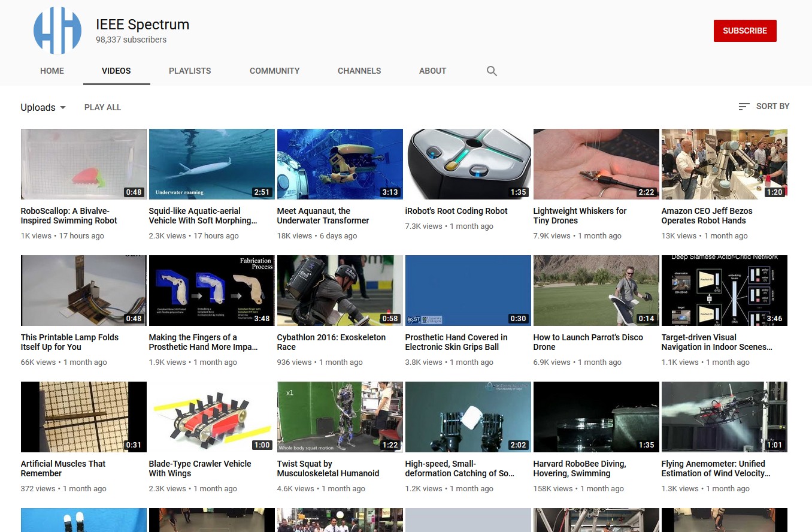
Task: Open the Aquanaut underwater video thumbnail
Action: pos(340,164)
